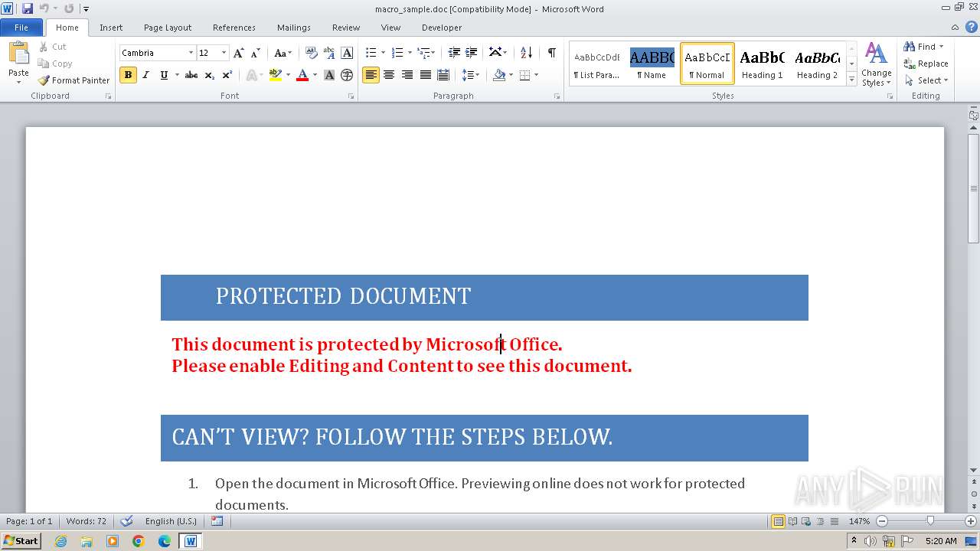Open the File tab

(x=21, y=28)
